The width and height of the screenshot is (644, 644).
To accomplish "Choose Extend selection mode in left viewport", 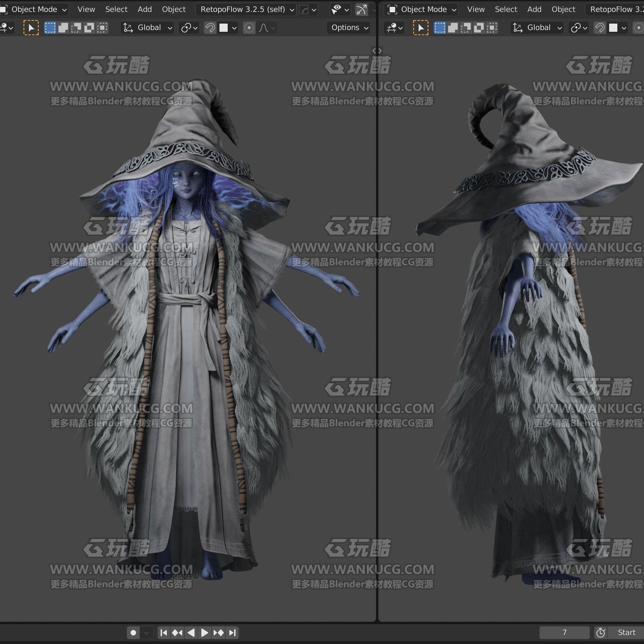I will tap(63, 28).
